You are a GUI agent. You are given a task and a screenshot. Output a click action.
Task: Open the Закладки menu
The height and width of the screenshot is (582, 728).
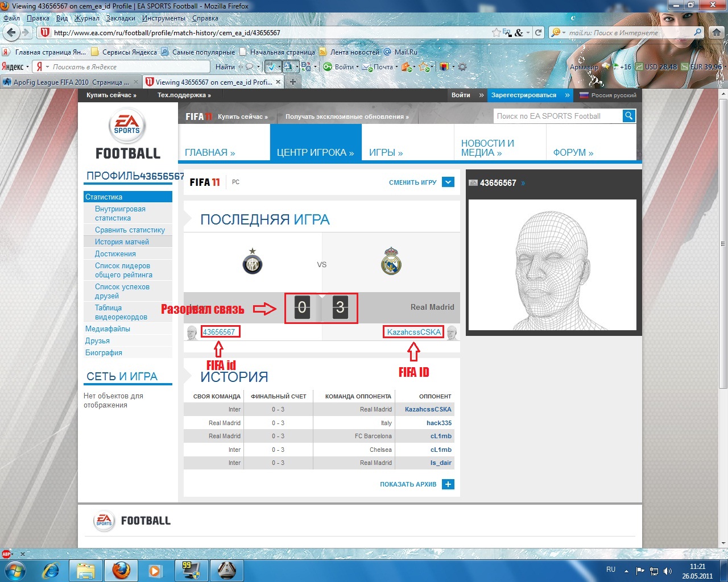click(x=121, y=18)
